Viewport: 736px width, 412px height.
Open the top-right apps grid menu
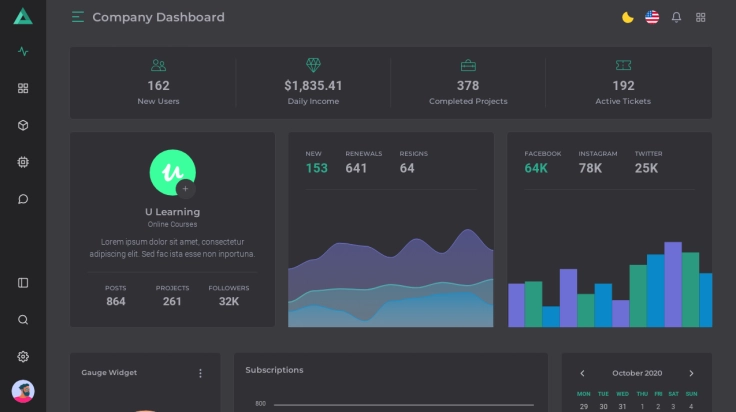point(701,17)
